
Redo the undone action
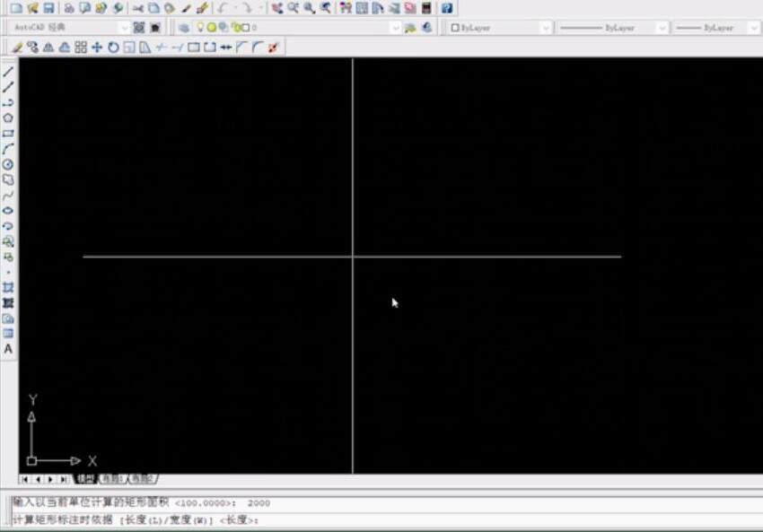pos(247,8)
